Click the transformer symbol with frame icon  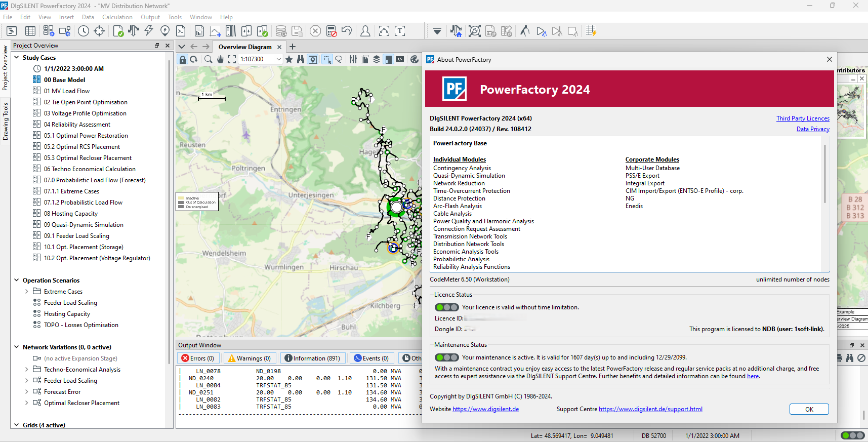click(475, 31)
